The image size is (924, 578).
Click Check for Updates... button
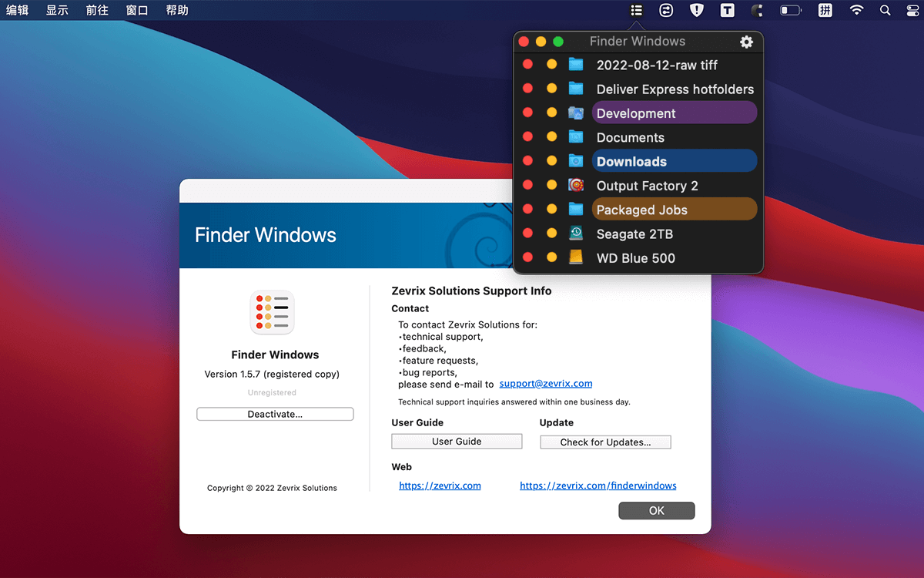(605, 442)
